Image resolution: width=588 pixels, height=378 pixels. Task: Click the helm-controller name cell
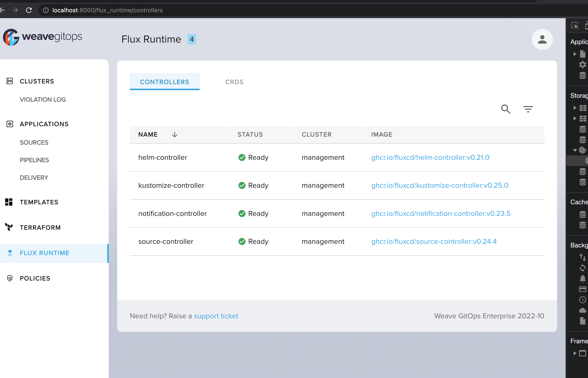[x=163, y=158]
